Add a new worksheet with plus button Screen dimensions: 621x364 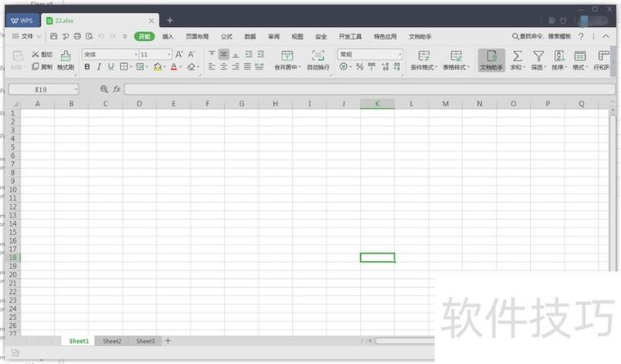168,340
